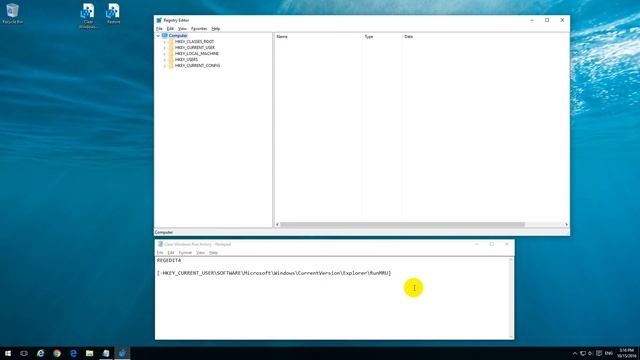
Task: Click the Type column header
Action: coord(382,37)
